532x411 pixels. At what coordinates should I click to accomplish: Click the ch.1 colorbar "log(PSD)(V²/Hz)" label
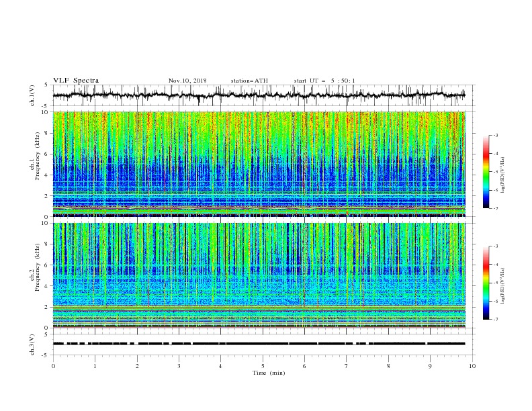point(503,175)
